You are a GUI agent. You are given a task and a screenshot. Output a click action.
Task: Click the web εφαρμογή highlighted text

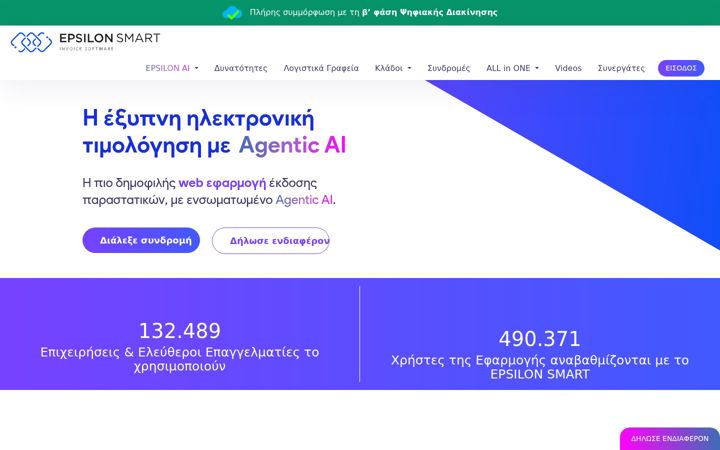pos(222,183)
